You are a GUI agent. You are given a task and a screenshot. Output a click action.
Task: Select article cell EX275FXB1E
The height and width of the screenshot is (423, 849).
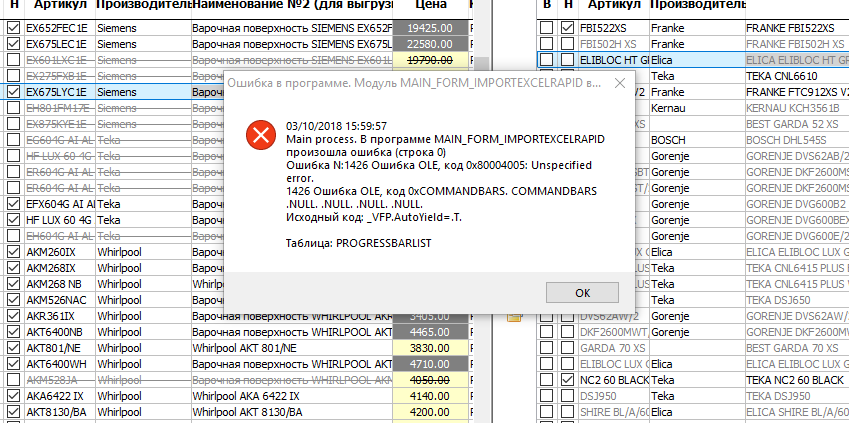click(x=60, y=76)
